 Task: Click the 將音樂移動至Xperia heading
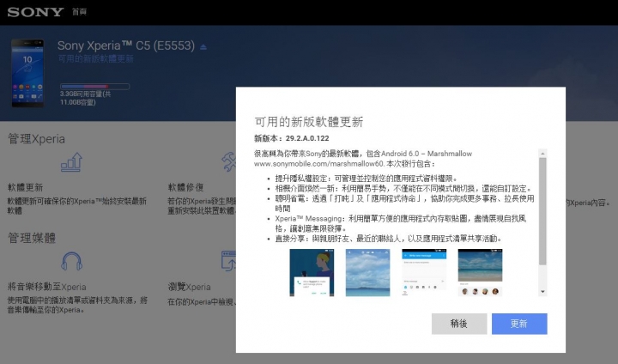pos(47,287)
